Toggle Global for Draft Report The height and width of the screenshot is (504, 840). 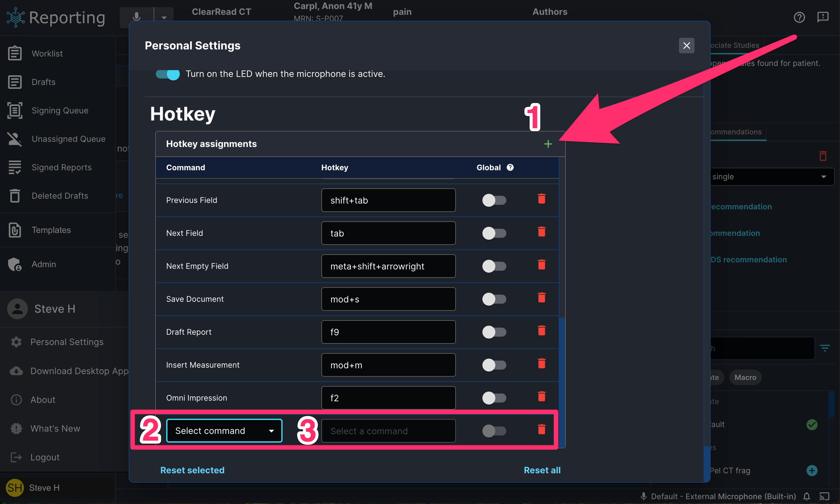[x=494, y=332]
